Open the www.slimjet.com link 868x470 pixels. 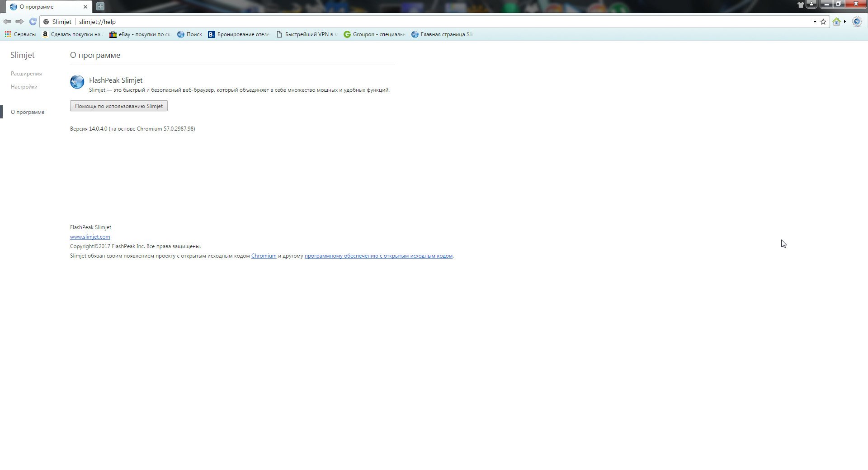tap(90, 237)
